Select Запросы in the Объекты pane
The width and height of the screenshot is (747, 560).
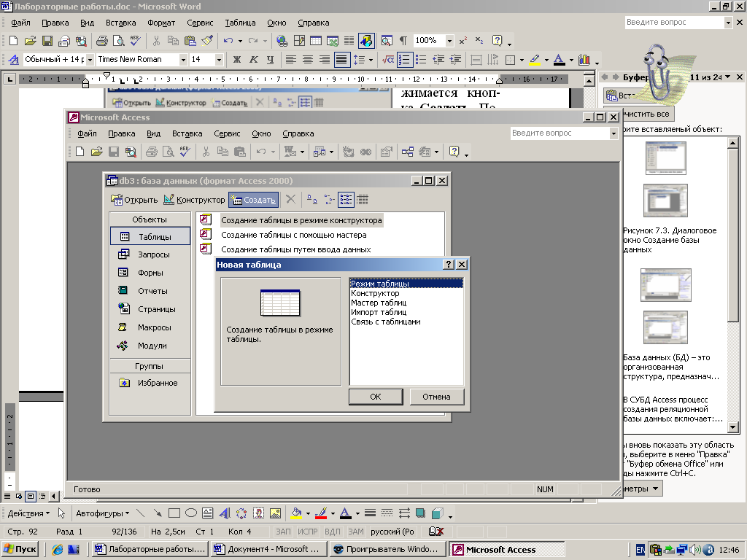click(x=150, y=254)
